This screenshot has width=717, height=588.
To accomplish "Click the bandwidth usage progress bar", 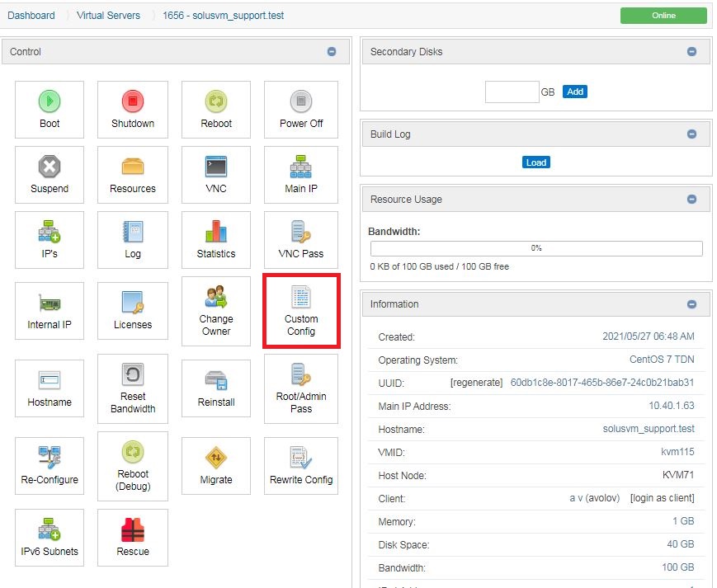I will pos(536,248).
